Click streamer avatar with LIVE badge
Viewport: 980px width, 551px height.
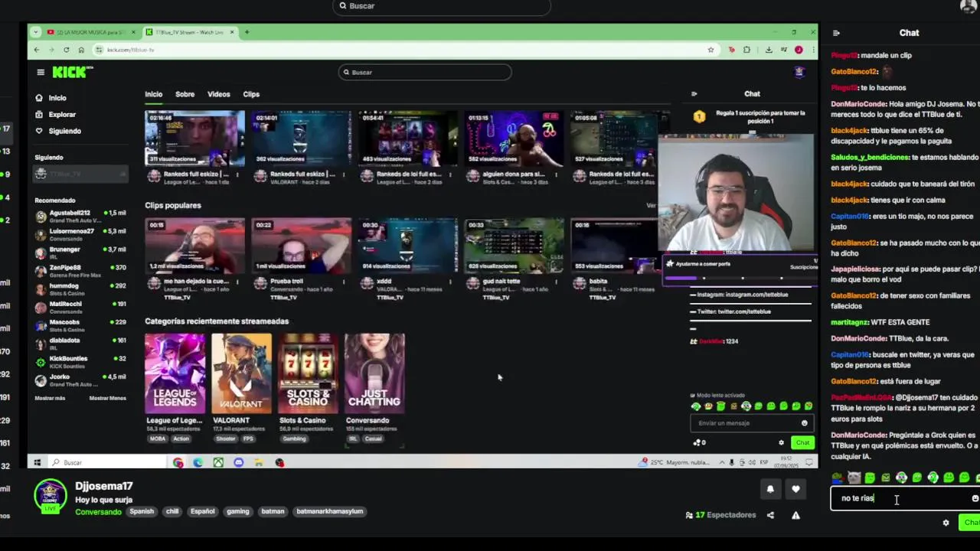(51, 496)
